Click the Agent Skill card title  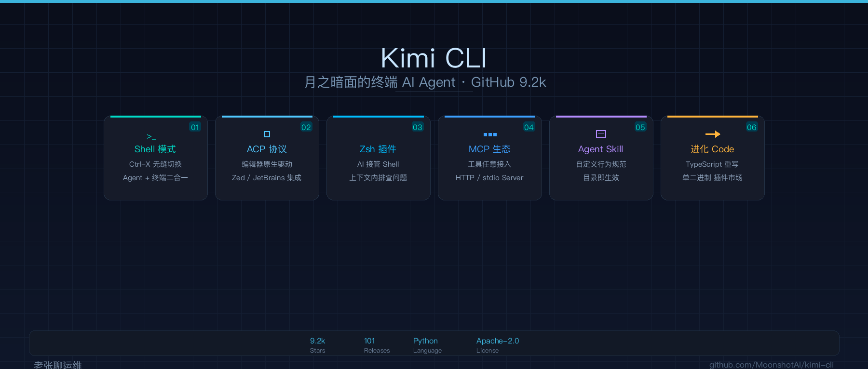601,149
